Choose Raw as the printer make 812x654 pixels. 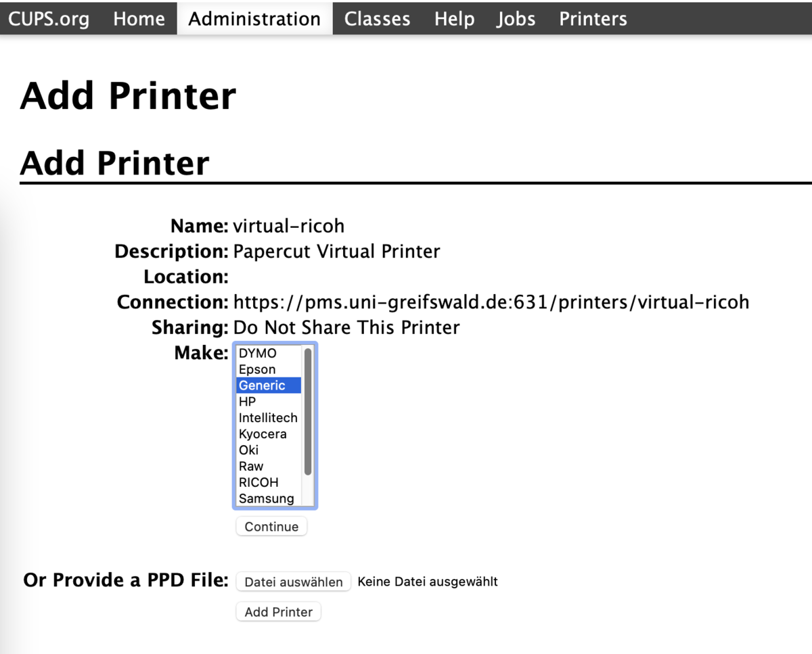[251, 467]
